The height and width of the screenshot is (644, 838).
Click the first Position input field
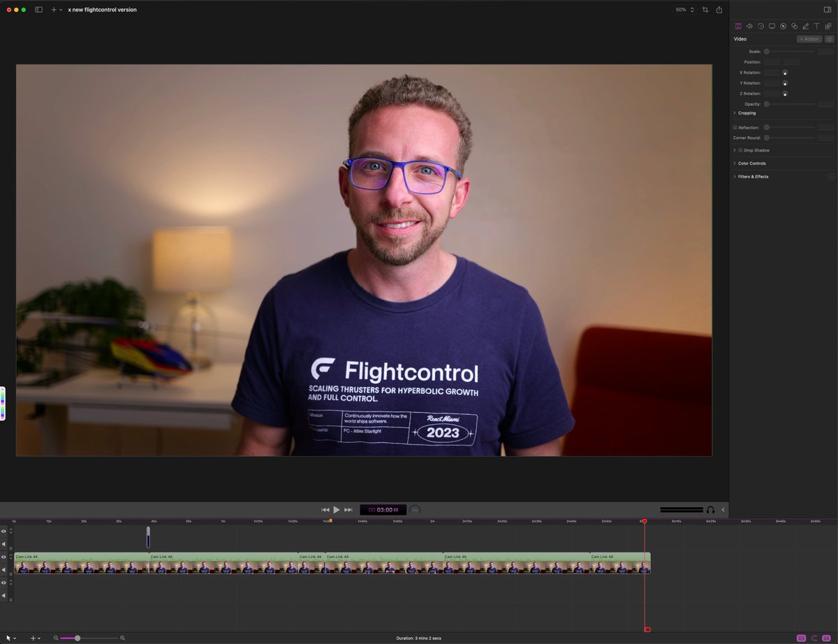coord(772,62)
